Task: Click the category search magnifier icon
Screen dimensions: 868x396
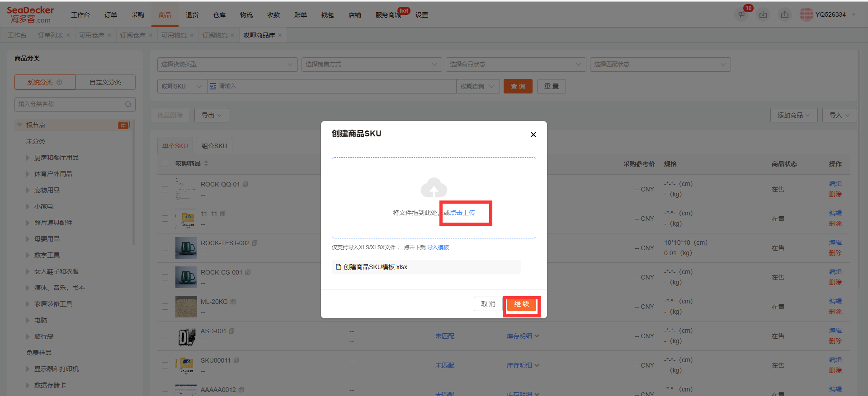Action: [128, 104]
